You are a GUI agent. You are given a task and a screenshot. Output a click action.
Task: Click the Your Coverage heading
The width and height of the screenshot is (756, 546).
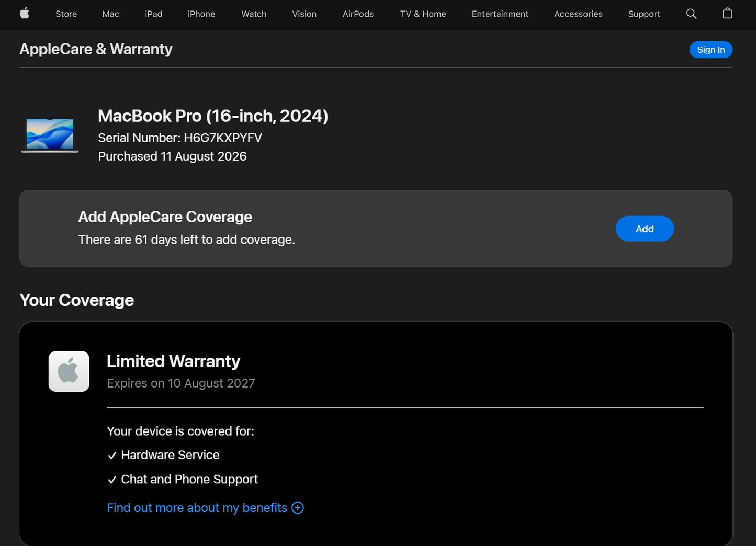(76, 300)
